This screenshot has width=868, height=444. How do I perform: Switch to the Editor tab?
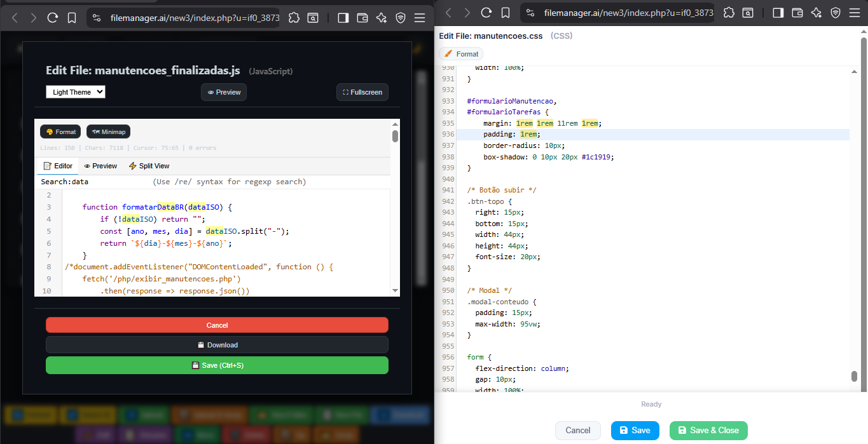tap(57, 166)
